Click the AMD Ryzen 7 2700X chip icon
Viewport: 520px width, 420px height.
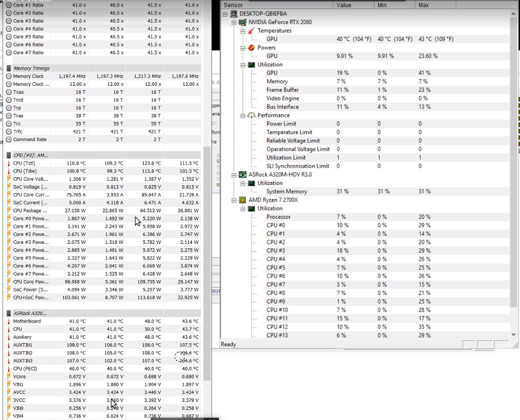point(243,200)
